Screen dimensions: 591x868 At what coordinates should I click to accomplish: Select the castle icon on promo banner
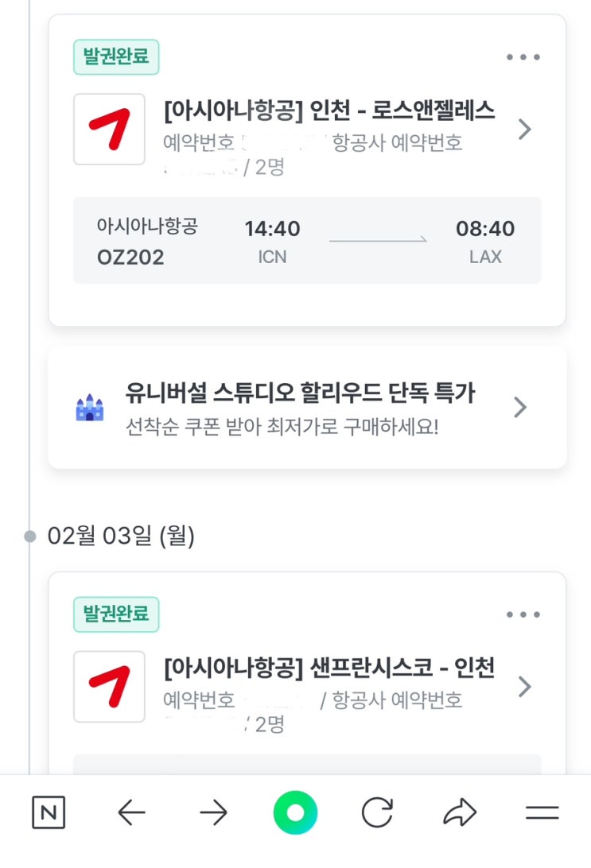[x=90, y=408]
